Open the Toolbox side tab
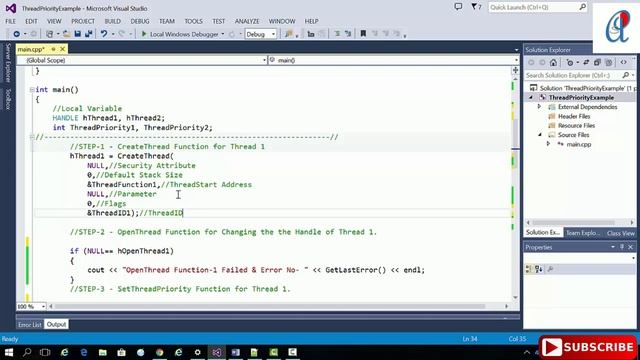 [8, 99]
